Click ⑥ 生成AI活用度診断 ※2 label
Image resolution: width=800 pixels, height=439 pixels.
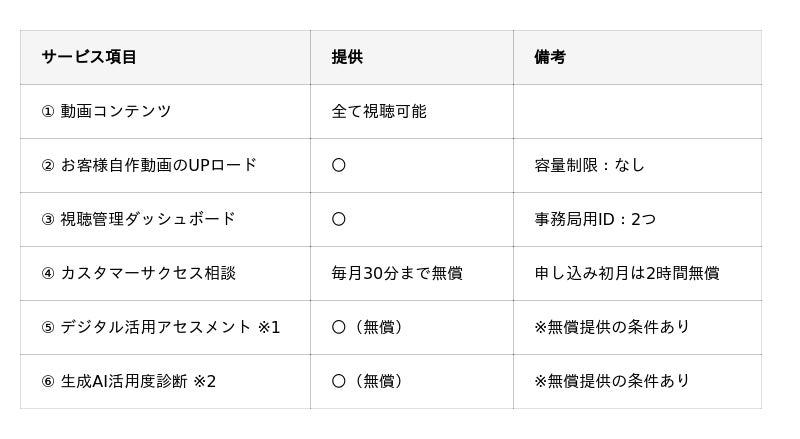(129, 381)
